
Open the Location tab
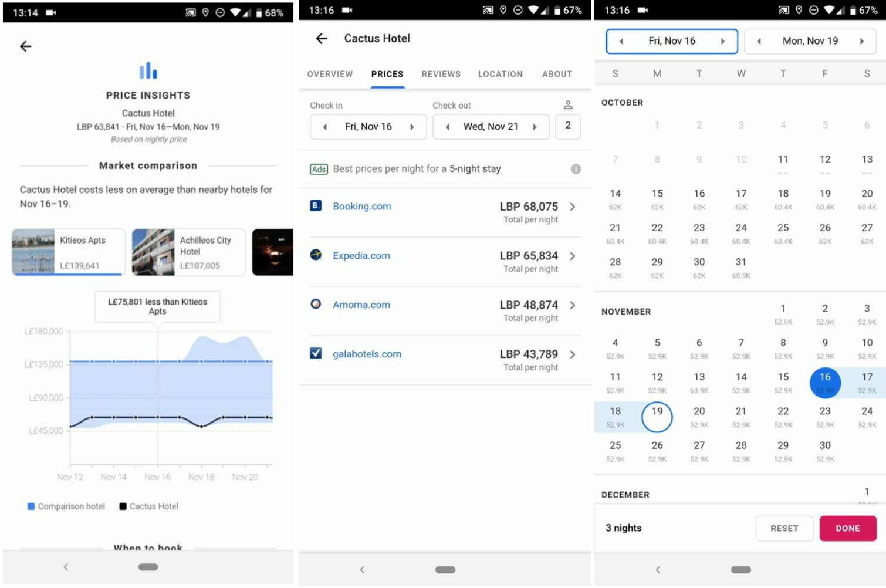pos(500,74)
